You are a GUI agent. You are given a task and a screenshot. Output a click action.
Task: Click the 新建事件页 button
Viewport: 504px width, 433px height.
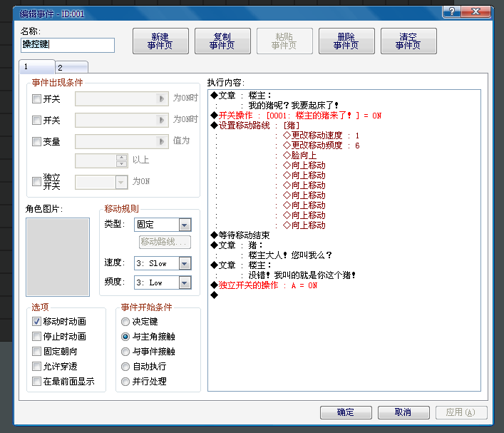160,41
